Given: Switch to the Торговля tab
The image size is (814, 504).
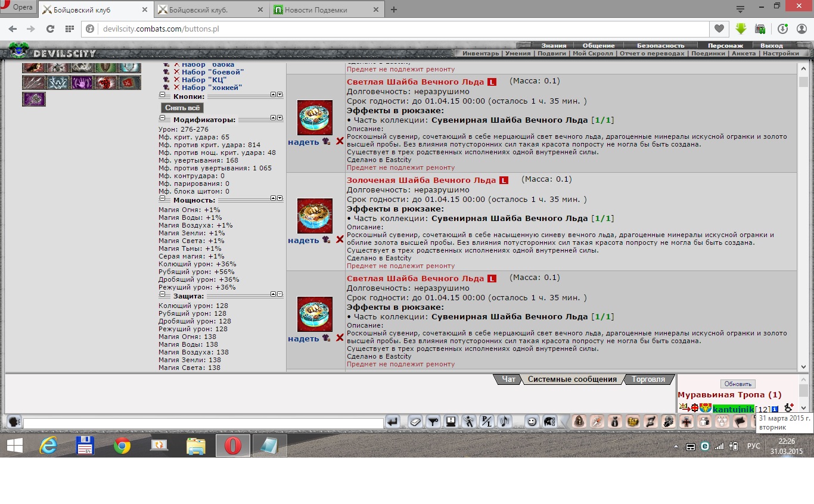Looking at the screenshot, I should click(648, 379).
